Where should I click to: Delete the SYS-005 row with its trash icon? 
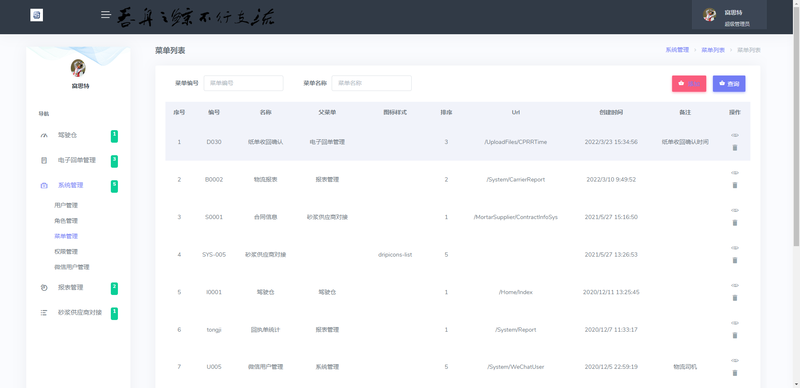[x=735, y=260]
